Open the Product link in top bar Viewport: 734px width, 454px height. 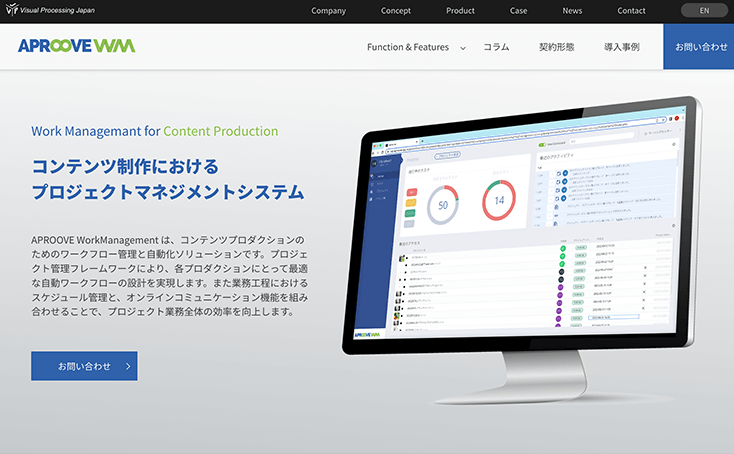[460, 11]
